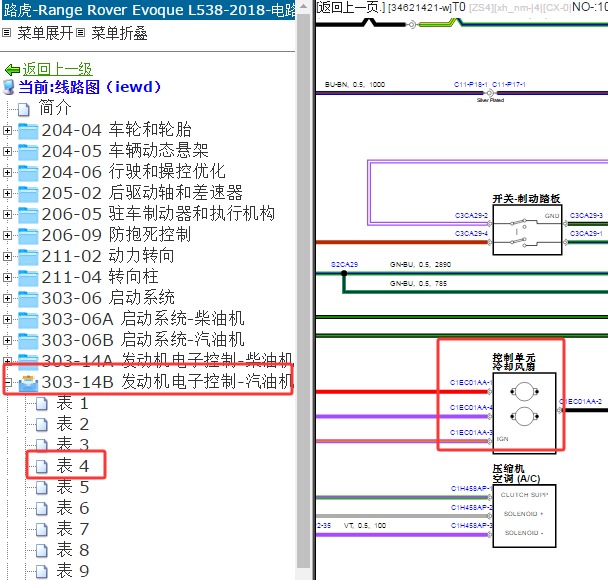608x580 pixels.
Task: Click the folder icon for 211-02 动力转向
Action: [28, 257]
